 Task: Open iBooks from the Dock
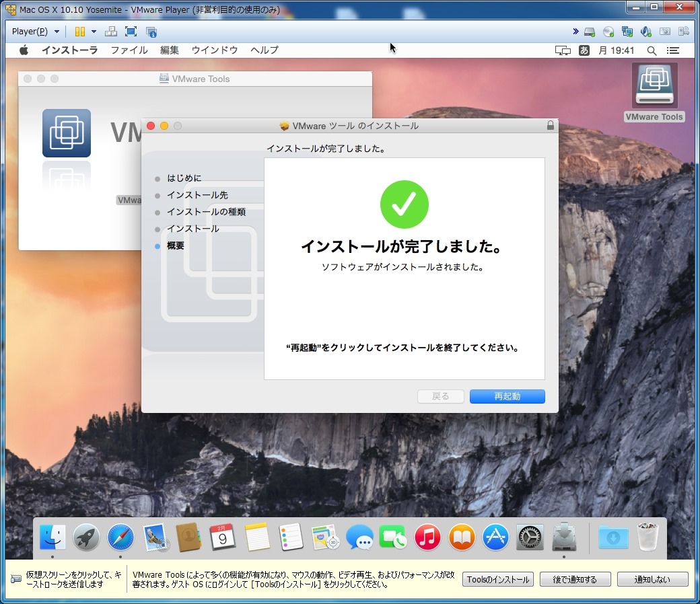coord(462,537)
